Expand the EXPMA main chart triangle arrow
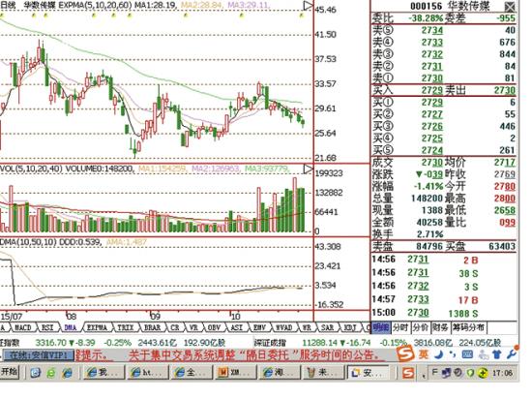Screen dimensions: 532x399 click(308, 6)
